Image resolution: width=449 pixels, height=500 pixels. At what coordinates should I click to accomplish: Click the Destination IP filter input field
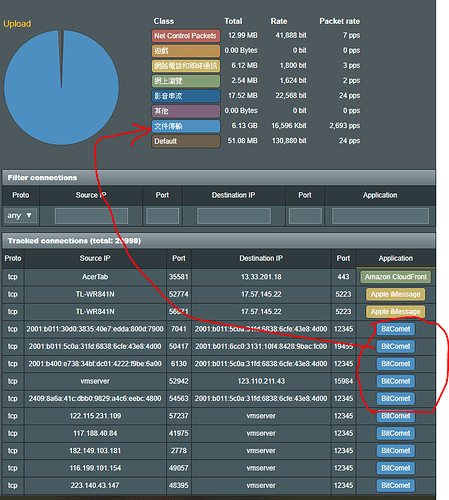(x=234, y=216)
